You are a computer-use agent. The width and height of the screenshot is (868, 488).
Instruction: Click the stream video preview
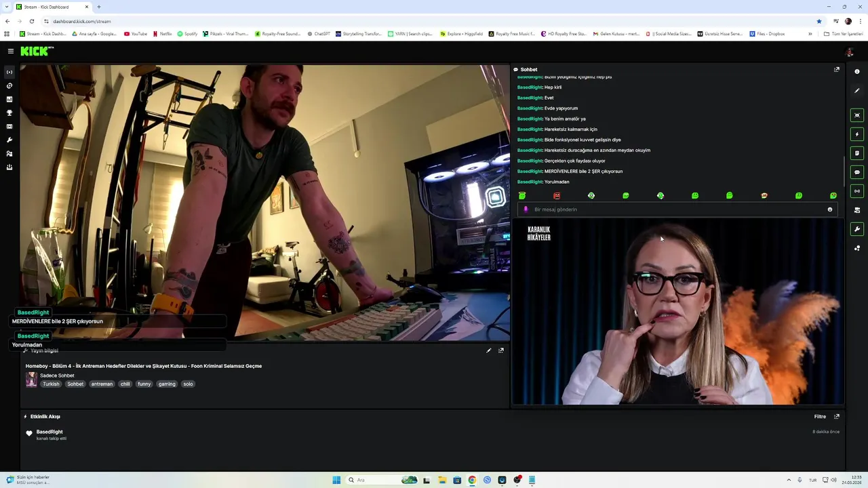click(x=264, y=203)
